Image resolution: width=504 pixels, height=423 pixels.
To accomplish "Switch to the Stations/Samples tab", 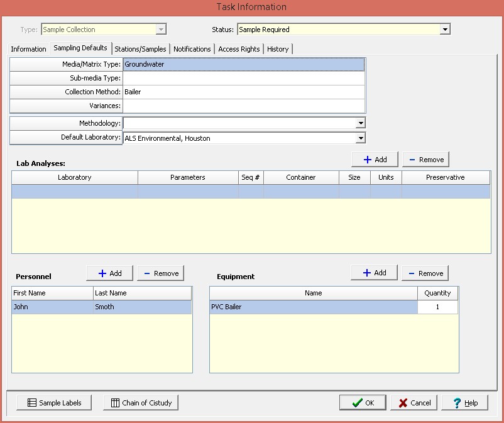I will pyautogui.click(x=140, y=49).
